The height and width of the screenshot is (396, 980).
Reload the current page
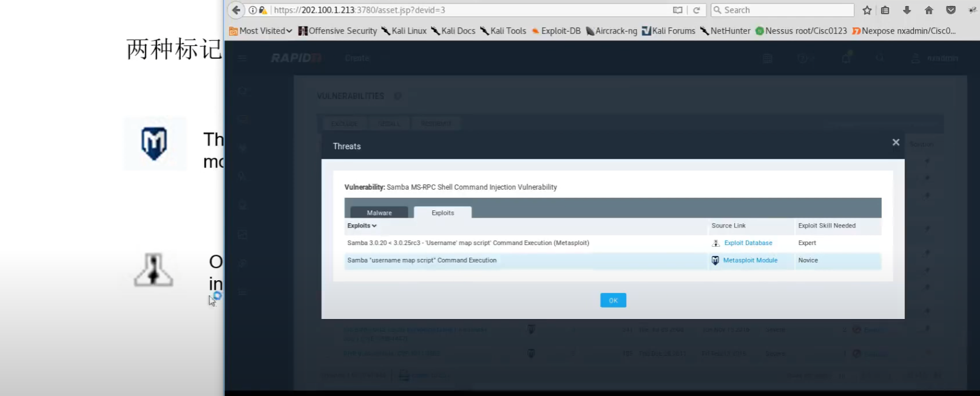[x=697, y=10]
